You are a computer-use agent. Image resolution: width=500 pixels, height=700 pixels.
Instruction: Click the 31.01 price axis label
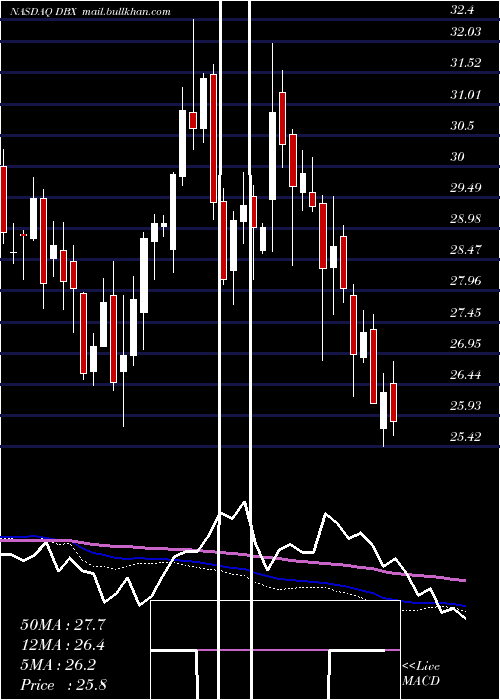(x=466, y=95)
